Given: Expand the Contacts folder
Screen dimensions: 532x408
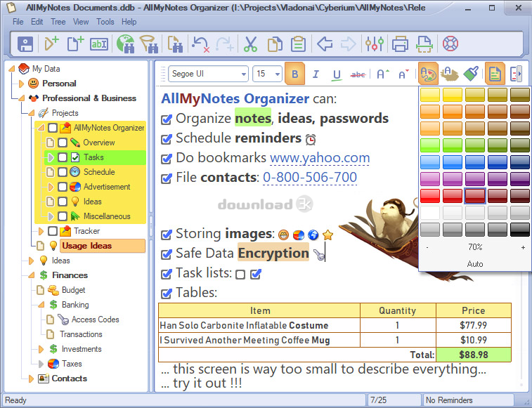Looking at the screenshot, I should point(31,379).
